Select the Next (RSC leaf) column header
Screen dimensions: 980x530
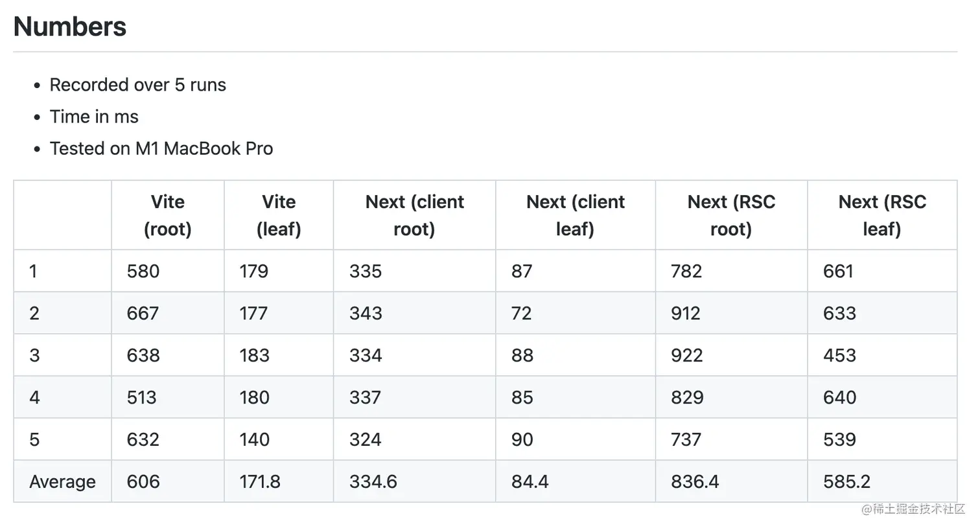click(882, 215)
